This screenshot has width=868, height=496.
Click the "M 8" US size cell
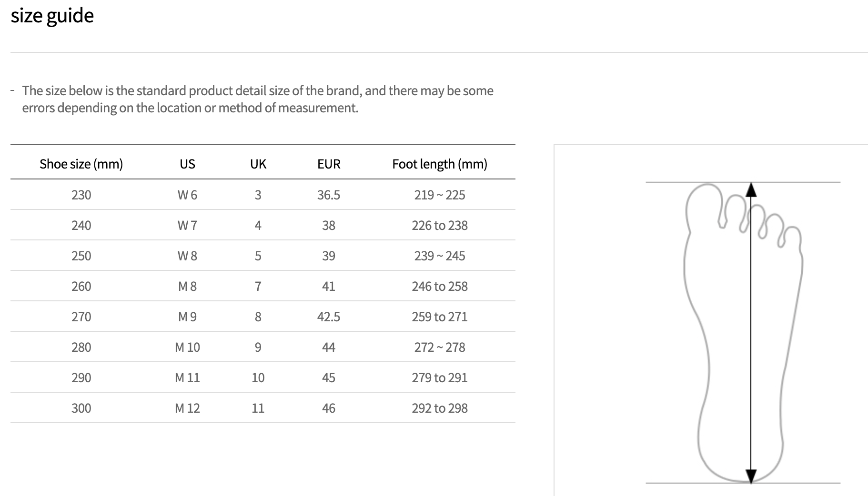coord(187,286)
